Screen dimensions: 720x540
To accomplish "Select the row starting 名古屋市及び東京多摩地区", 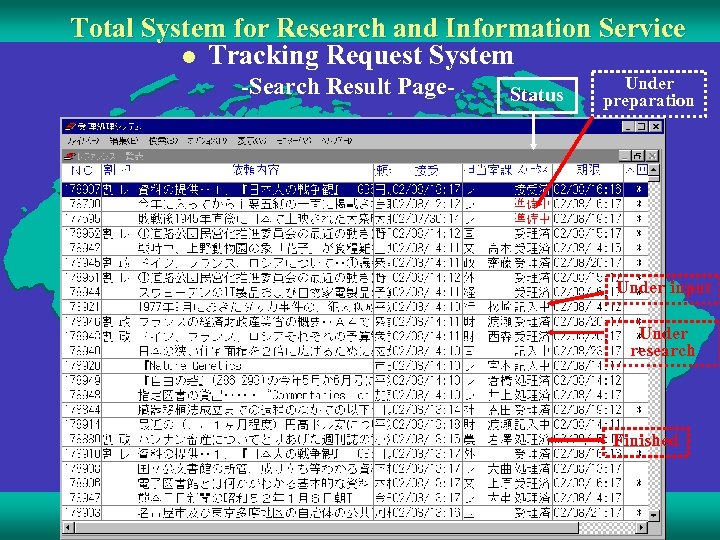I will pos(355,512).
